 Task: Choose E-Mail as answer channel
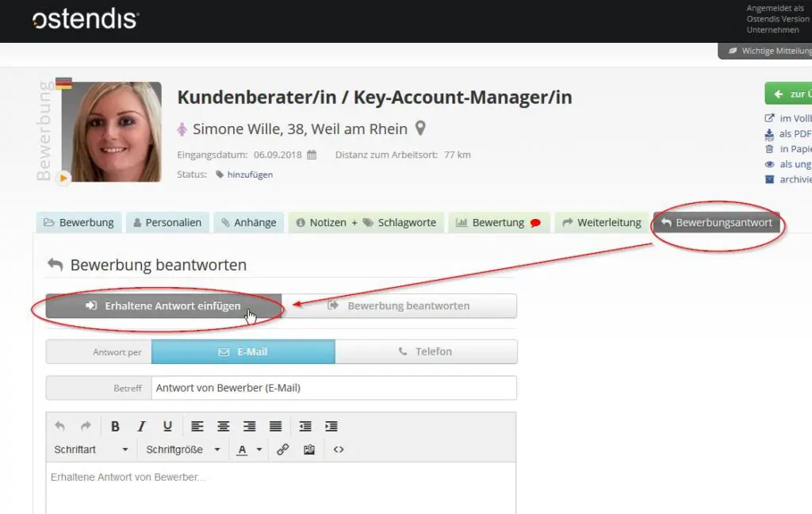tap(243, 352)
